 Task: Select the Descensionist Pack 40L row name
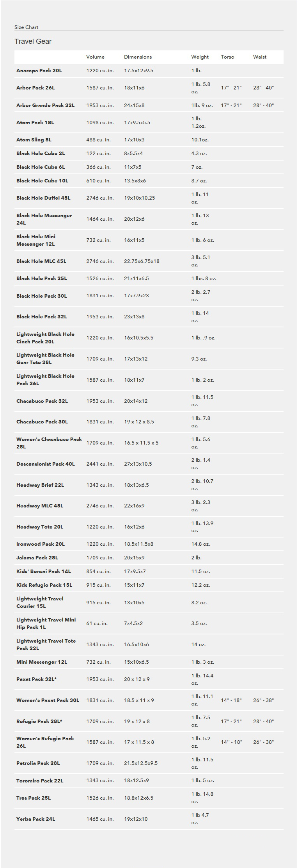pyautogui.click(x=46, y=464)
